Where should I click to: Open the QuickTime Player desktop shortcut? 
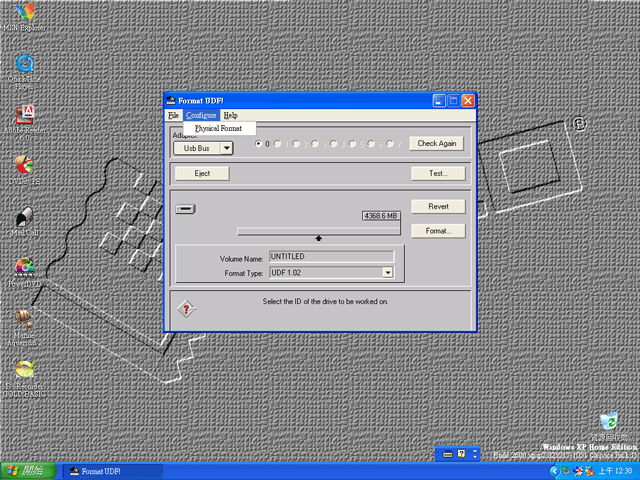[24, 72]
